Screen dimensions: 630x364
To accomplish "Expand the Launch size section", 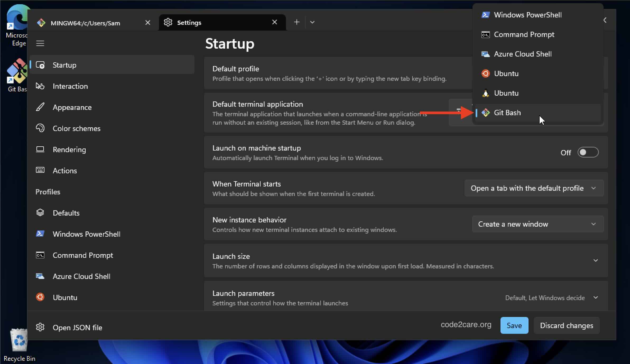I will 595,260.
